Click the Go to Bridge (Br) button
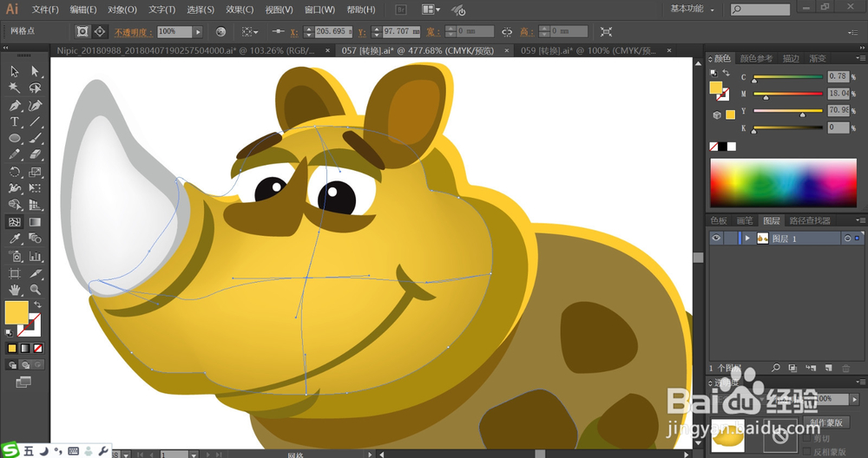 click(401, 10)
